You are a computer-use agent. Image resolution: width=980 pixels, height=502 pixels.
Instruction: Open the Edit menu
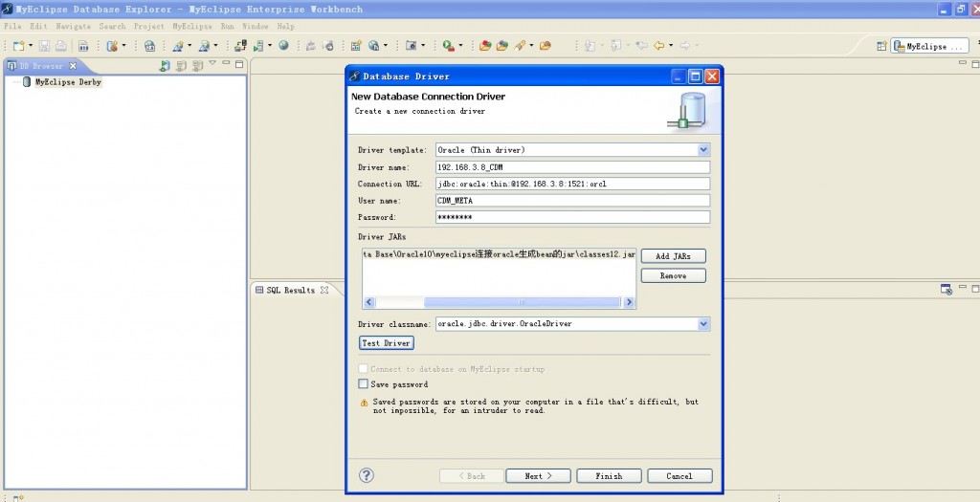38,26
